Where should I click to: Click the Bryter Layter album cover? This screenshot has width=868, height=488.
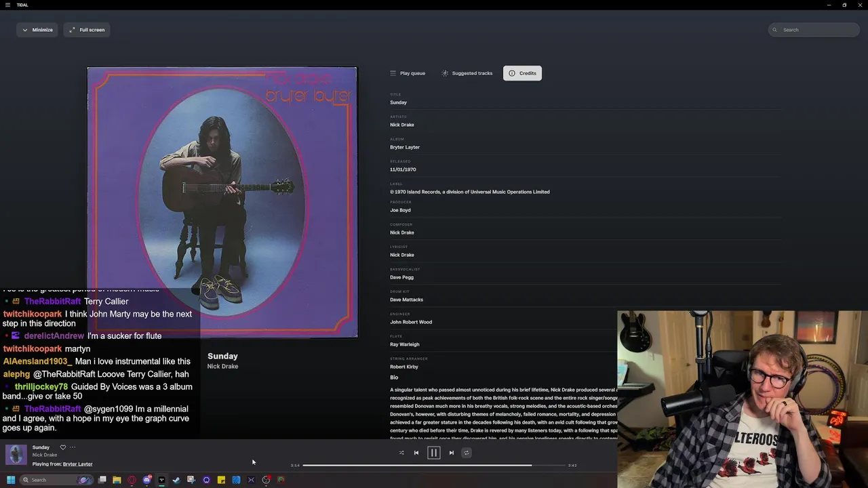(222, 202)
